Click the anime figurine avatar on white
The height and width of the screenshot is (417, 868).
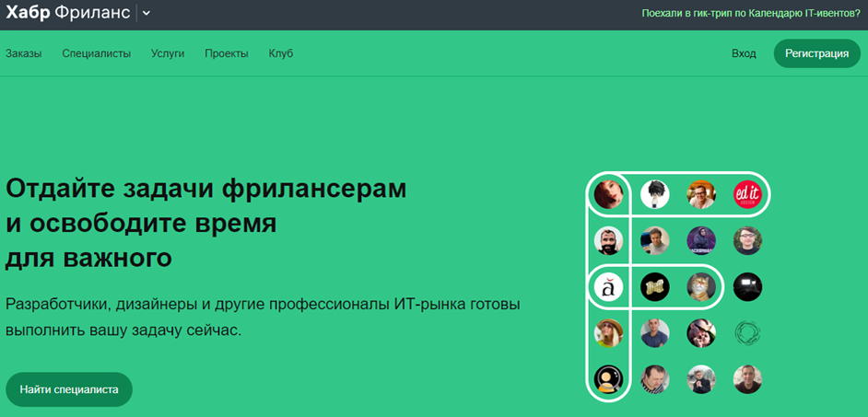(655, 194)
